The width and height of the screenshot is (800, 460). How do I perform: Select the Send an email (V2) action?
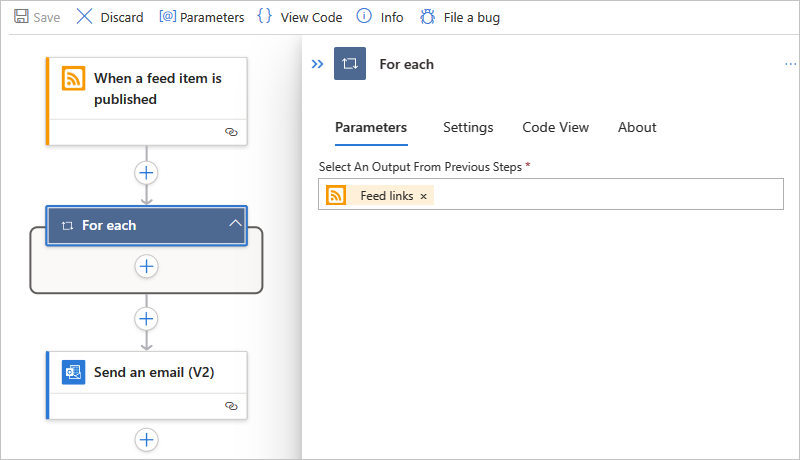(x=153, y=373)
